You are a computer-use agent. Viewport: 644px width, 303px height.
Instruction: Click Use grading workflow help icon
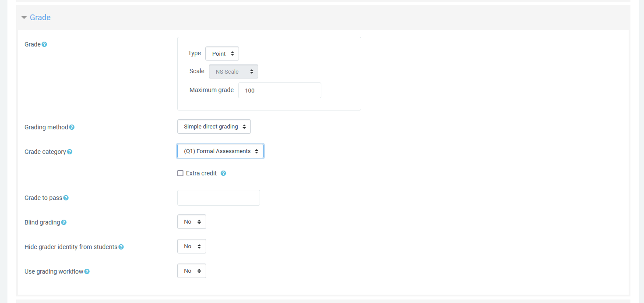pyautogui.click(x=87, y=271)
